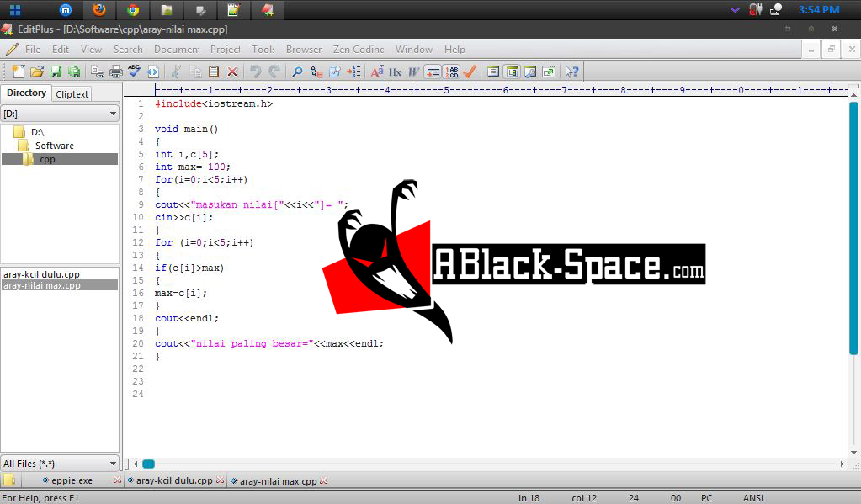Click the Open file folder icon
The height and width of the screenshot is (504, 861).
point(37,72)
